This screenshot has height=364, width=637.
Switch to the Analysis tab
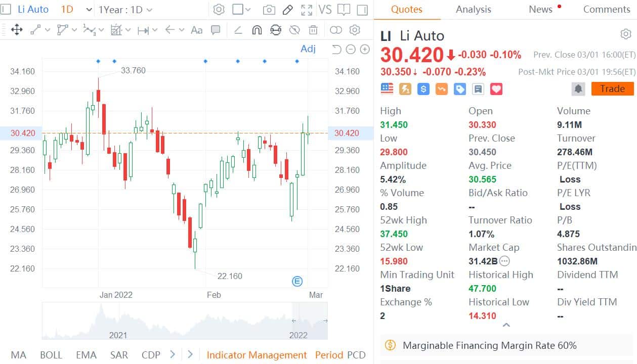click(x=473, y=9)
